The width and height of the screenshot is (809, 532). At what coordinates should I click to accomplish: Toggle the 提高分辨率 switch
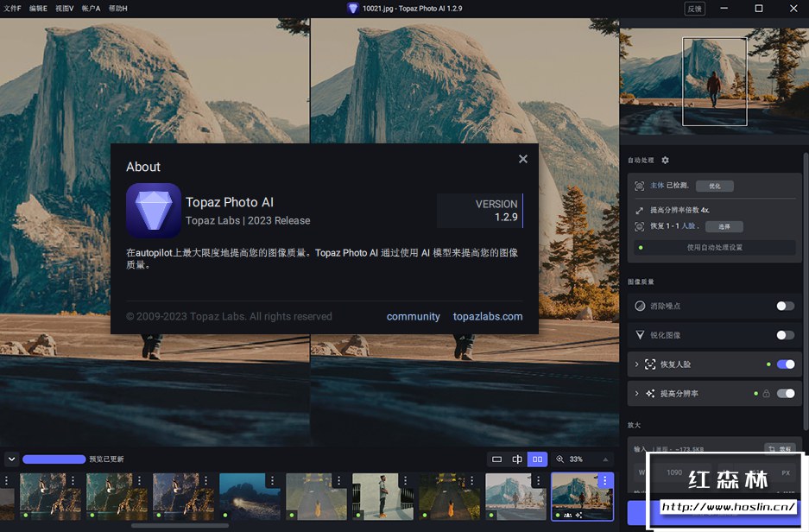click(786, 394)
